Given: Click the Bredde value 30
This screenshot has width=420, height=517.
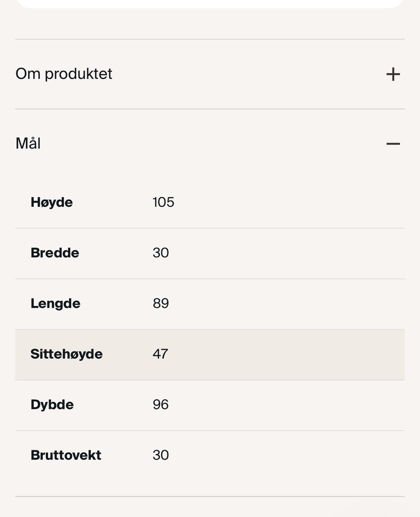Looking at the screenshot, I should [161, 253].
